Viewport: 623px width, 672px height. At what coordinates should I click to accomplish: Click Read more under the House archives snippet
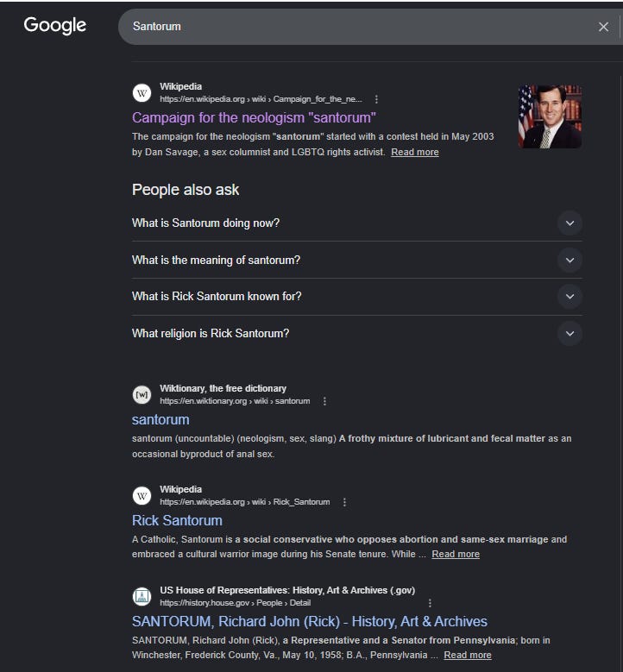coord(468,656)
